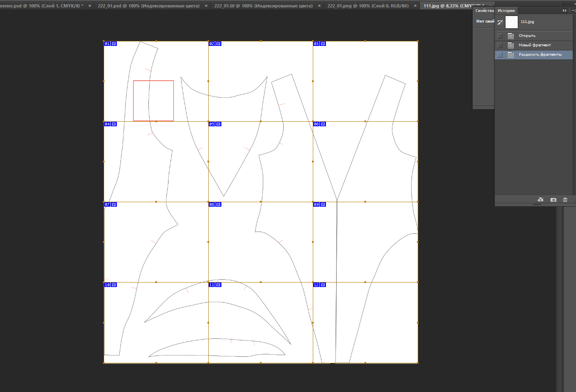
Task: Set history brush source for Новый фрагмент
Action: point(499,46)
